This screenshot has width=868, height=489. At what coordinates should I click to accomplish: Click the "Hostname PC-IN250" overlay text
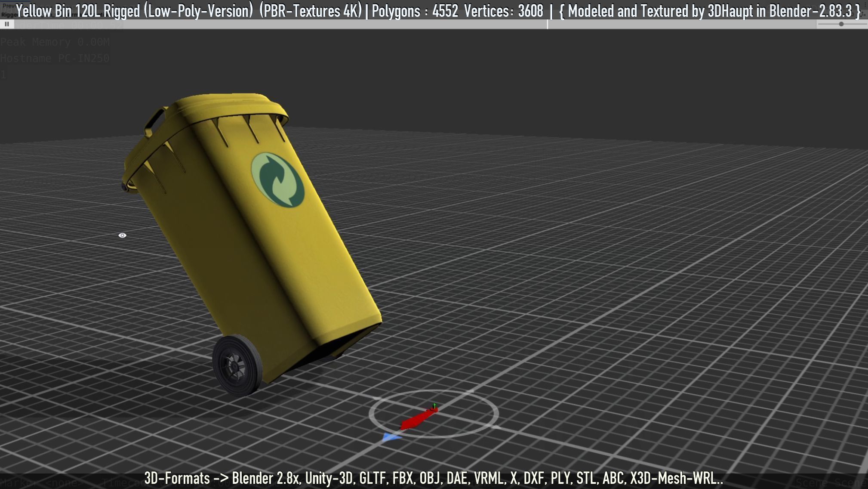[x=55, y=58]
